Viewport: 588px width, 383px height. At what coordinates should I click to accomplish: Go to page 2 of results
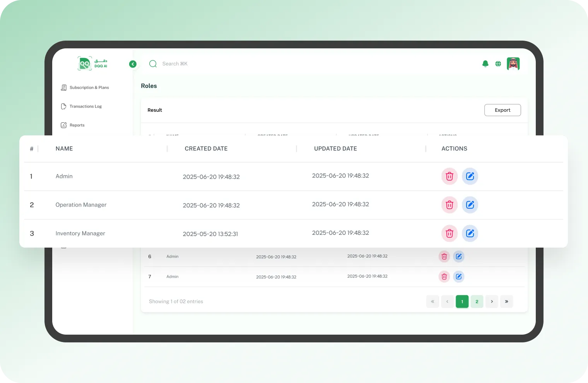pos(477,301)
